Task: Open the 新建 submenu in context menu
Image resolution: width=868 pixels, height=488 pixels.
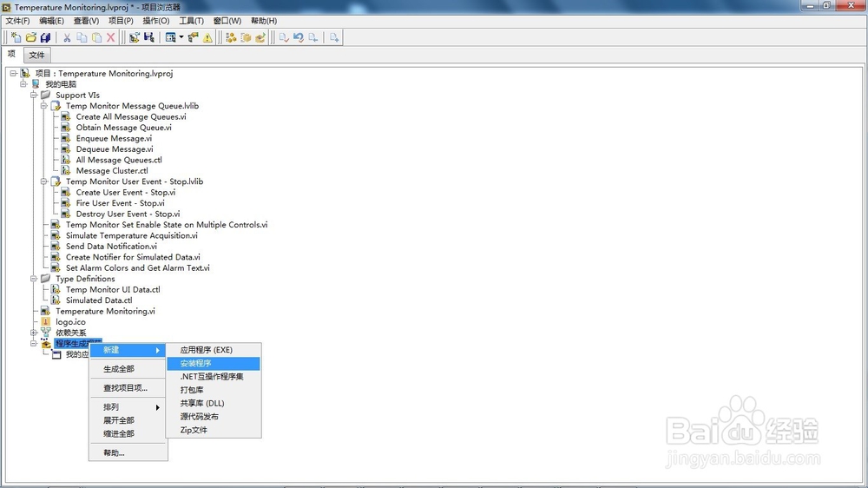Action: (x=128, y=350)
